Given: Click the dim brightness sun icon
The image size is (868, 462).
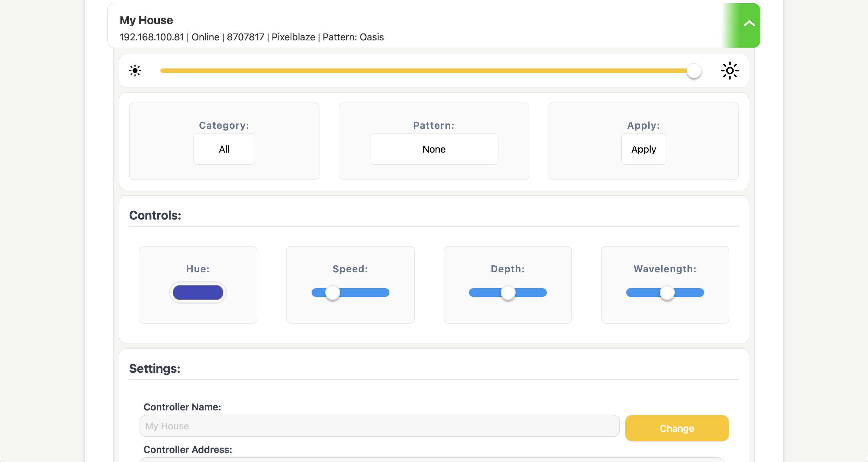Looking at the screenshot, I should tap(135, 71).
